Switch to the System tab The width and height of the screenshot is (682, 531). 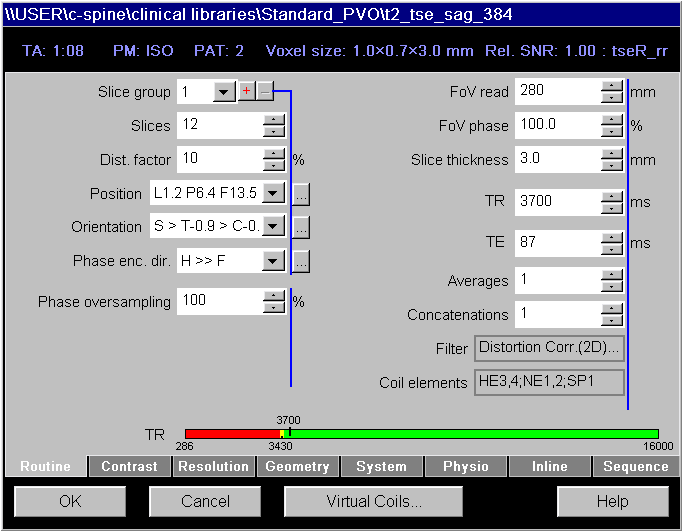point(381,466)
